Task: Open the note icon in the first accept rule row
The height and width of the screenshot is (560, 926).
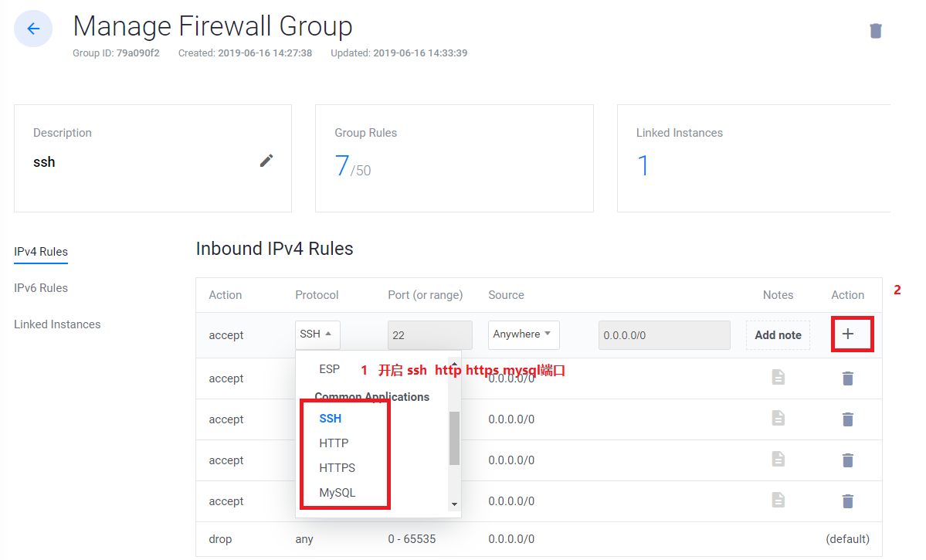Action: [x=778, y=377]
